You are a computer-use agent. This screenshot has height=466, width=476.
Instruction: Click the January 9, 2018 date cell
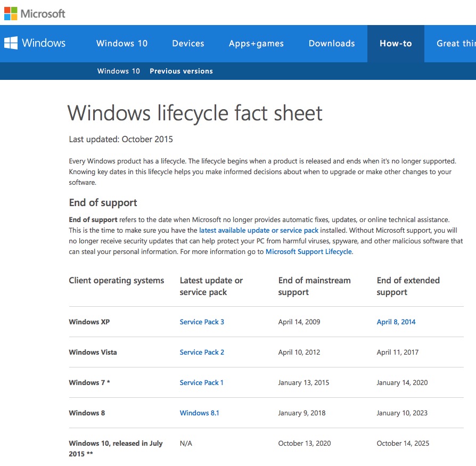click(x=302, y=413)
